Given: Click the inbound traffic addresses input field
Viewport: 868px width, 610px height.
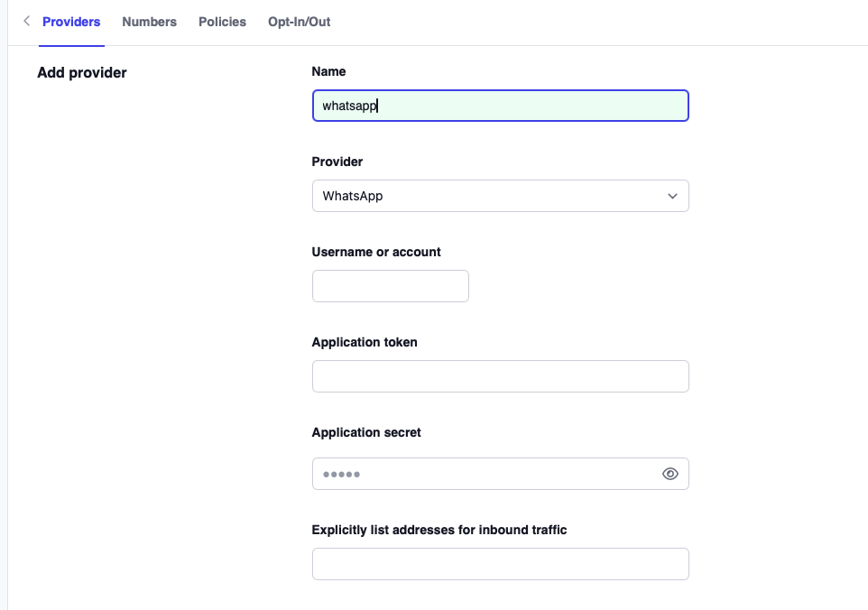Looking at the screenshot, I should pos(500,564).
